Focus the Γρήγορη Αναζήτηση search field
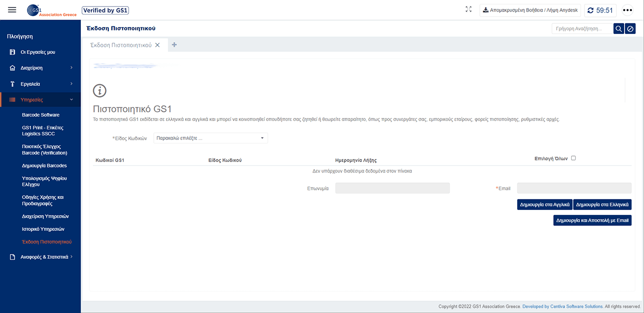644x313 pixels. click(582, 29)
